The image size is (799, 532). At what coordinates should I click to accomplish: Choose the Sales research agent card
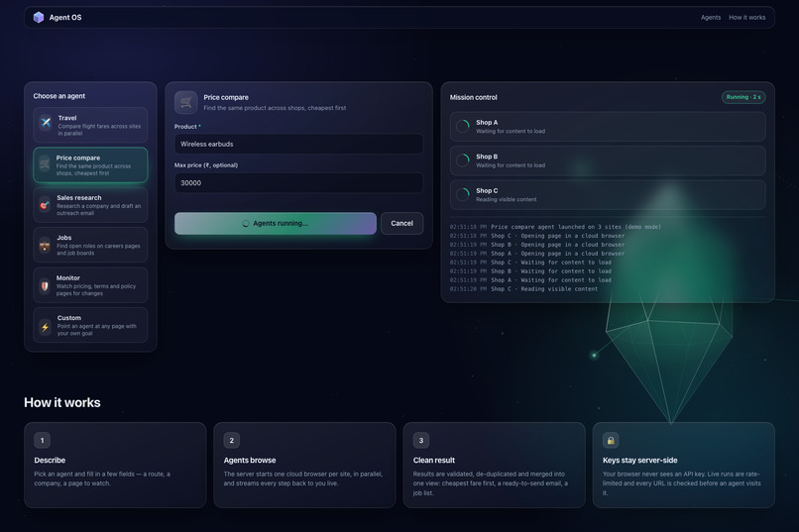tap(90, 205)
